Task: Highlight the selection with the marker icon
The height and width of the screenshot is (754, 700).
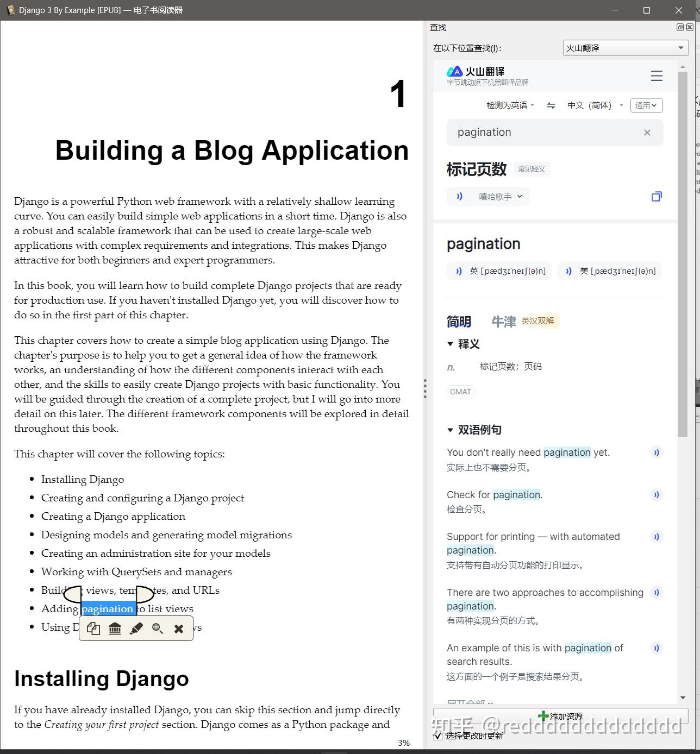Action: [x=136, y=629]
